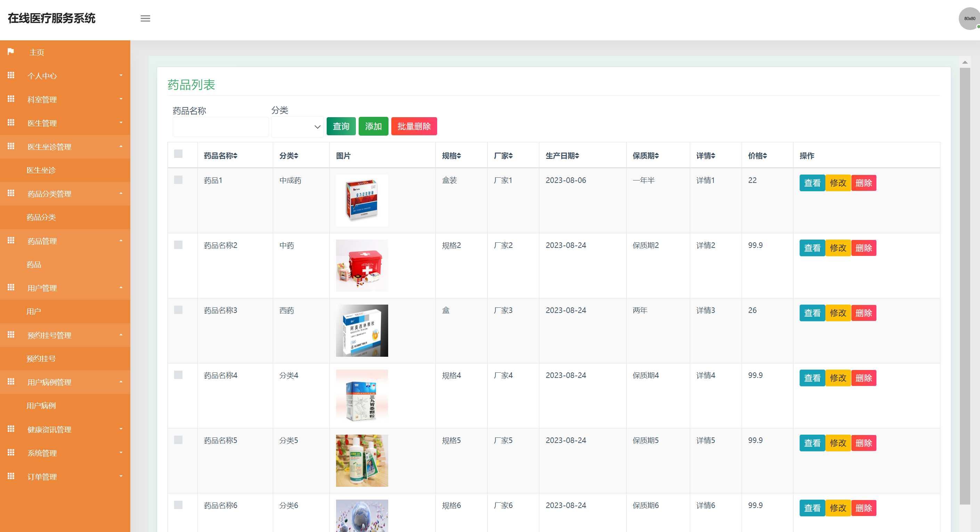The width and height of the screenshot is (980, 532).
Task: Click the grid icon beside 系统管理
Action: pyautogui.click(x=11, y=453)
